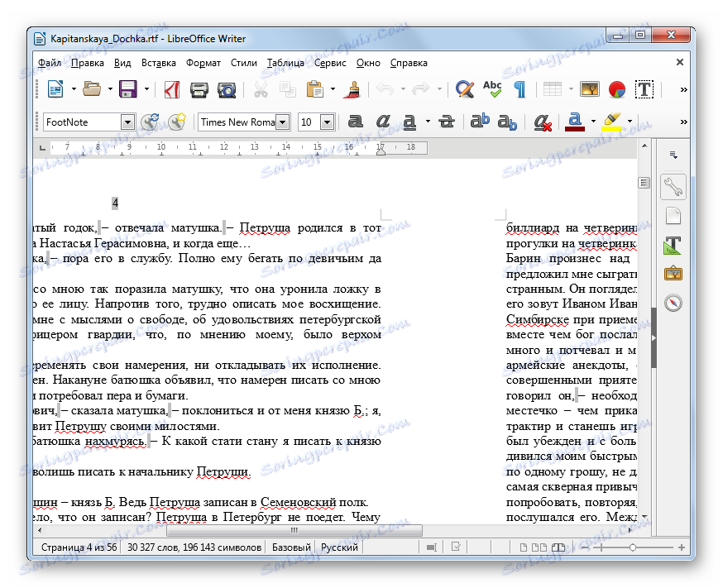Open the Таблица menu

click(285, 62)
